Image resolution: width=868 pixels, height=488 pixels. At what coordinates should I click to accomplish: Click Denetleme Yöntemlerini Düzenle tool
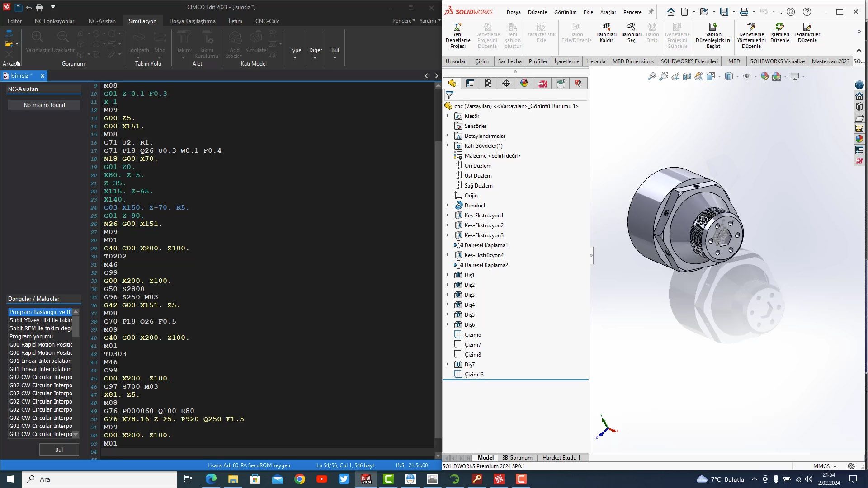[751, 36]
